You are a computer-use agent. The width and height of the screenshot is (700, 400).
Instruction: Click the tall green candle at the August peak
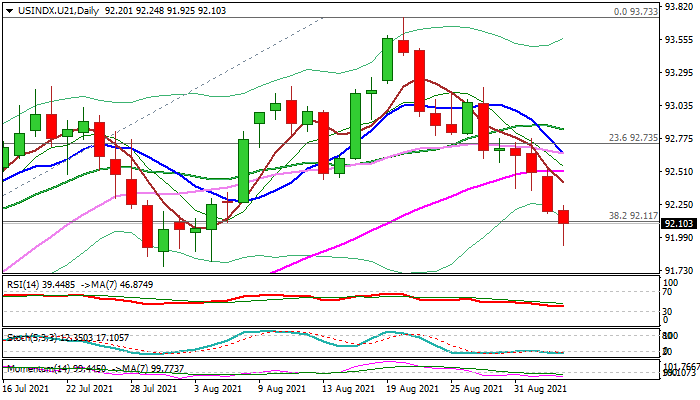[387, 59]
